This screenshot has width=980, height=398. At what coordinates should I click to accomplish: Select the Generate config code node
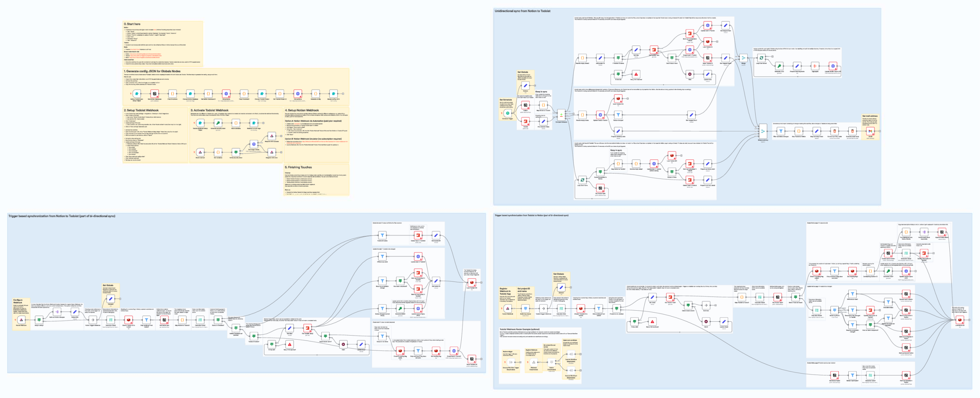click(x=315, y=93)
